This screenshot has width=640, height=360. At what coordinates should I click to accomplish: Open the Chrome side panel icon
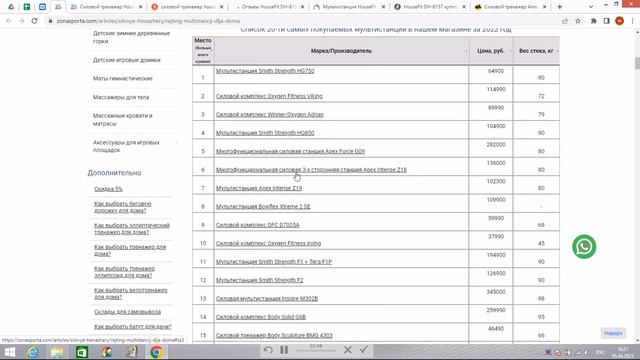point(607,21)
